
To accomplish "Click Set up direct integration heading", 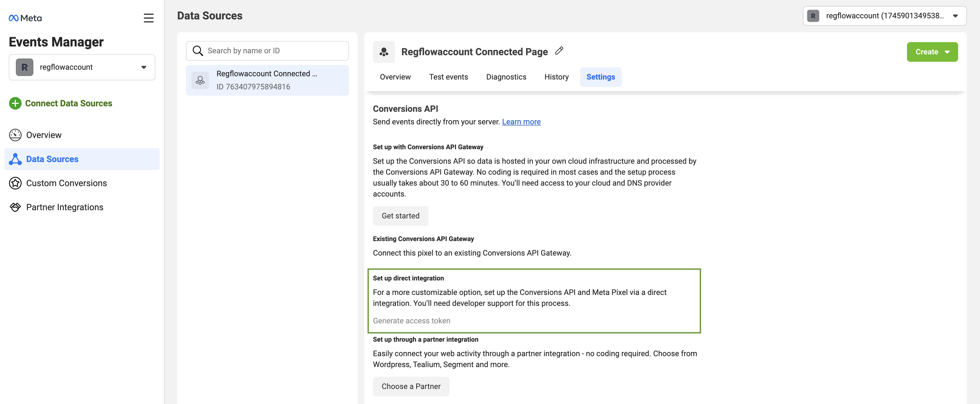I will (x=408, y=278).
